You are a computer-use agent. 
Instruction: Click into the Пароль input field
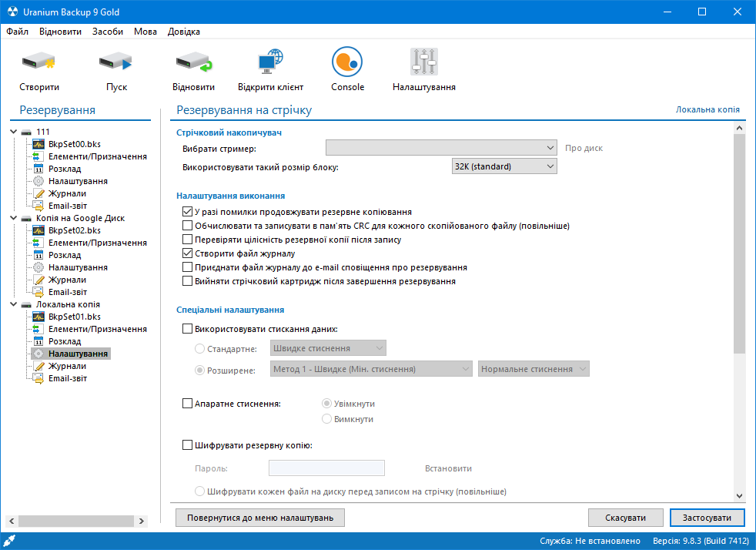click(326, 468)
